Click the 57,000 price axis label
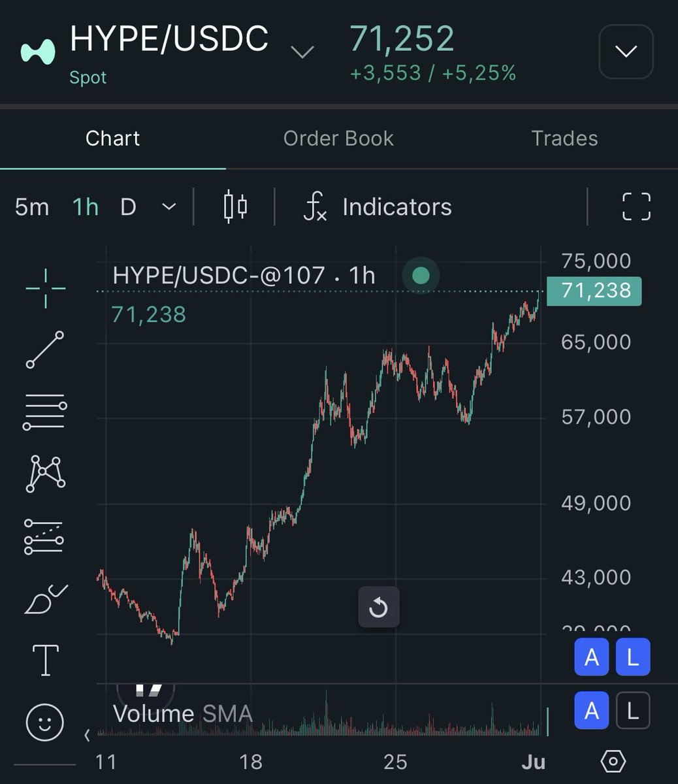The width and height of the screenshot is (678, 784). [x=596, y=417]
